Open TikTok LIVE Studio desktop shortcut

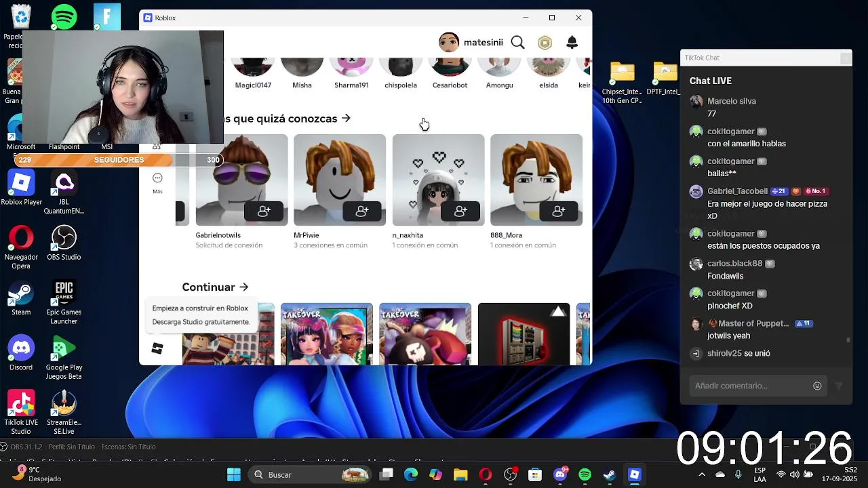(x=21, y=412)
